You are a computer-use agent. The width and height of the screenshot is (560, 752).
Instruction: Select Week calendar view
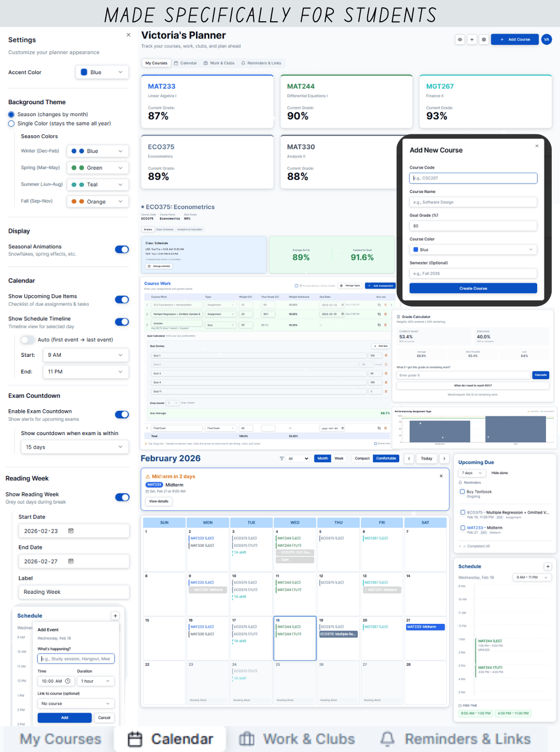tap(339, 458)
